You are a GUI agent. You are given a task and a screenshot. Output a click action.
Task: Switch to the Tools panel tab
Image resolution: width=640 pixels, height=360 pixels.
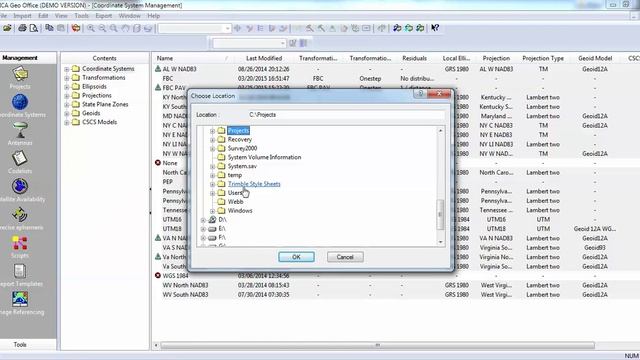point(20,344)
